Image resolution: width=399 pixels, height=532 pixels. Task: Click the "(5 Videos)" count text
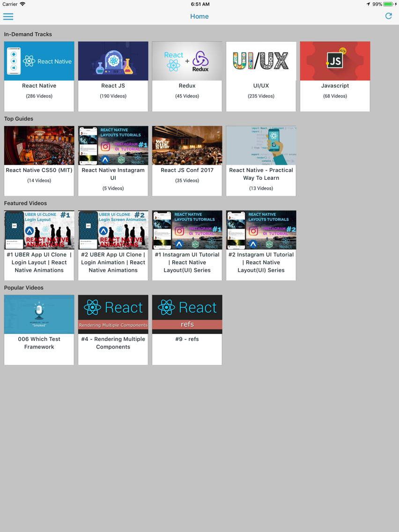point(113,188)
